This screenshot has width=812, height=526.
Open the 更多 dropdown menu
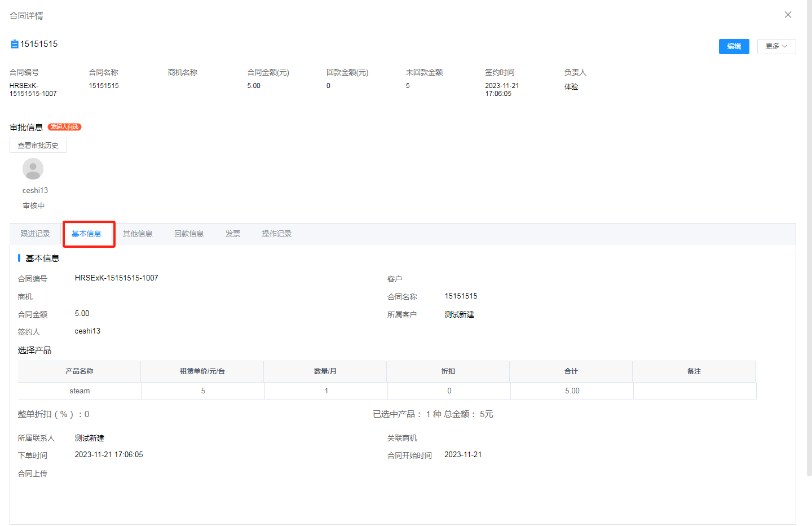(x=776, y=46)
